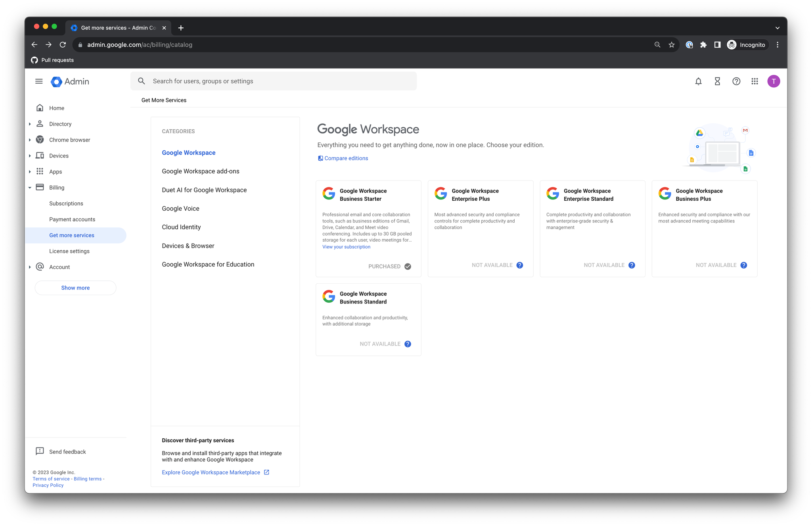The height and width of the screenshot is (526, 812).
Task: Click the hamburger main menu icon
Action: tap(39, 81)
